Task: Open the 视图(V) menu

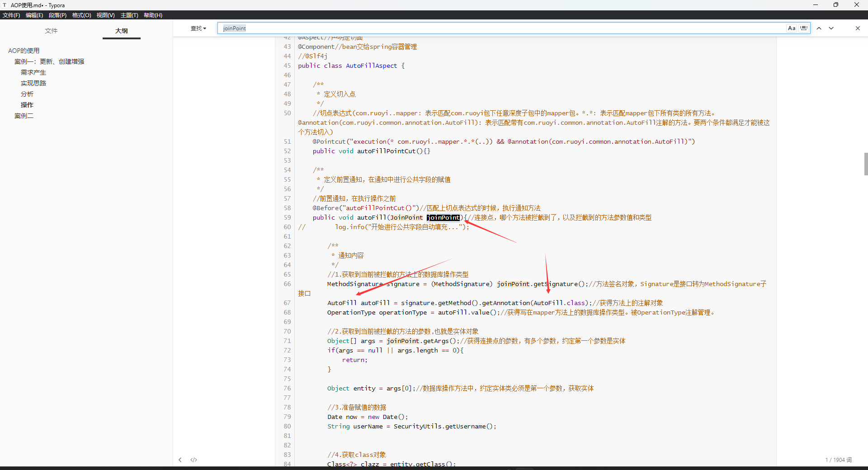Action: tap(105, 15)
